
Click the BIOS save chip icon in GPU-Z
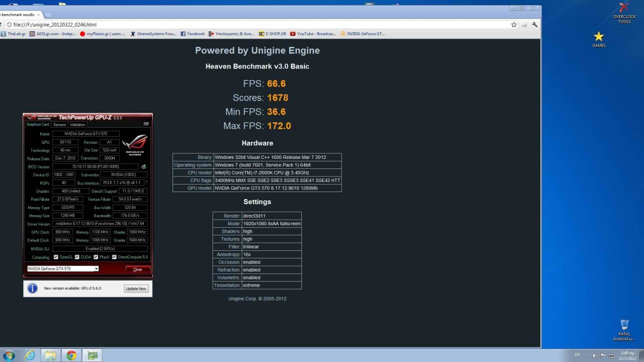143,166
